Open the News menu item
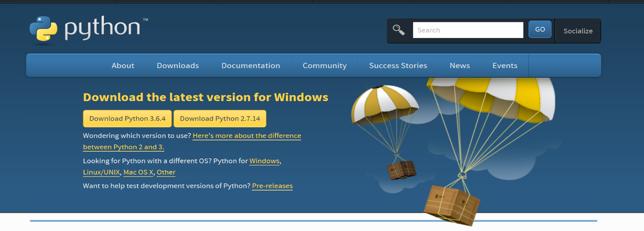 (x=460, y=66)
